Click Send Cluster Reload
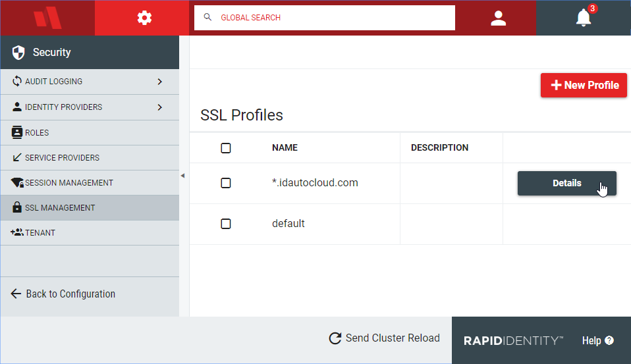631x364 pixels. point(384,338)
